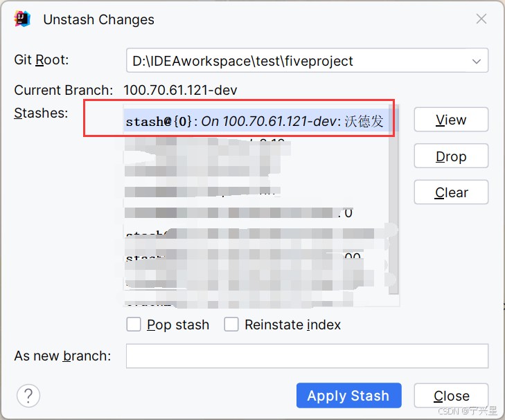The image size is (505, 420).
Task: Click the View button
Action: pos(451,120)
